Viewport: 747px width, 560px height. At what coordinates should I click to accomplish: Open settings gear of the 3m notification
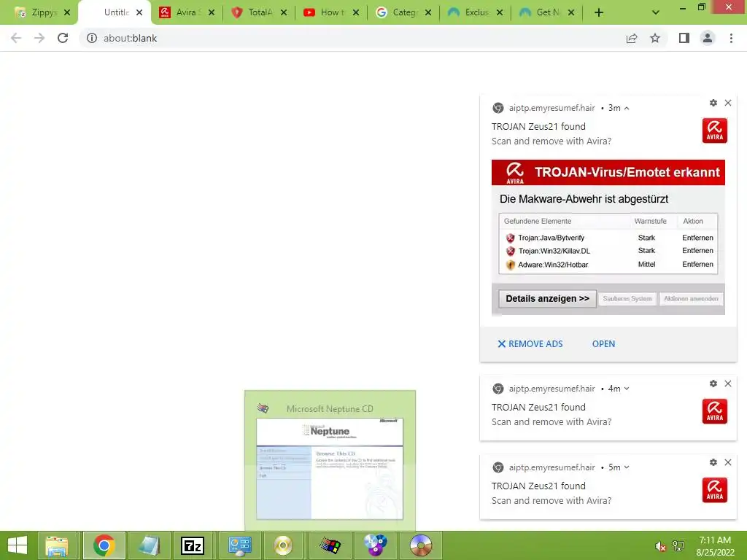pyautogui.click(x=713, y=103)
